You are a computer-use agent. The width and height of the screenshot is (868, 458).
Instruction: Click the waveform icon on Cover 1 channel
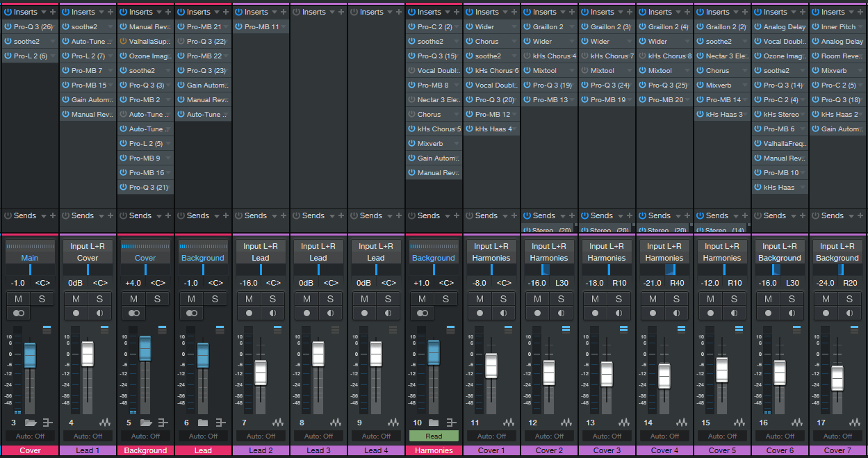click(509, 423)
